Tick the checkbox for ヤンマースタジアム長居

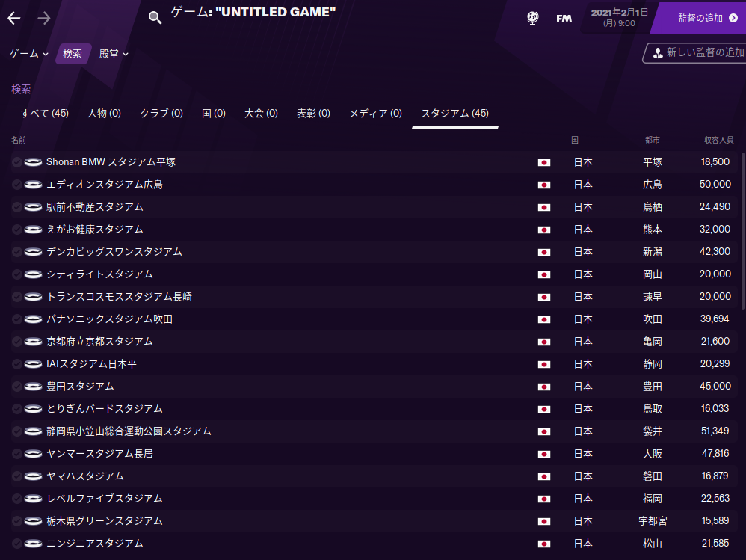(16, 454)
